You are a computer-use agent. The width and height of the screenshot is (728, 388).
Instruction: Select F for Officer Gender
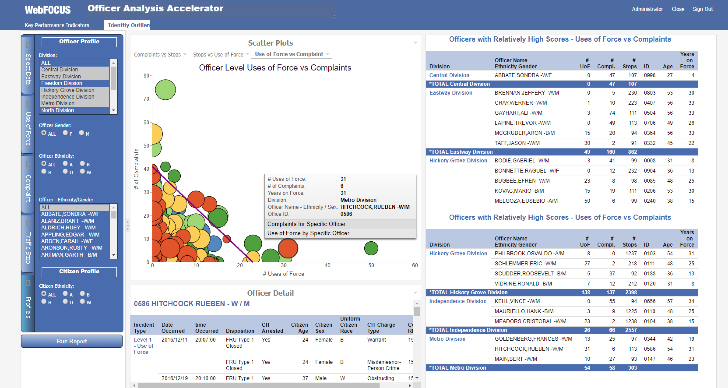[65, 133]
